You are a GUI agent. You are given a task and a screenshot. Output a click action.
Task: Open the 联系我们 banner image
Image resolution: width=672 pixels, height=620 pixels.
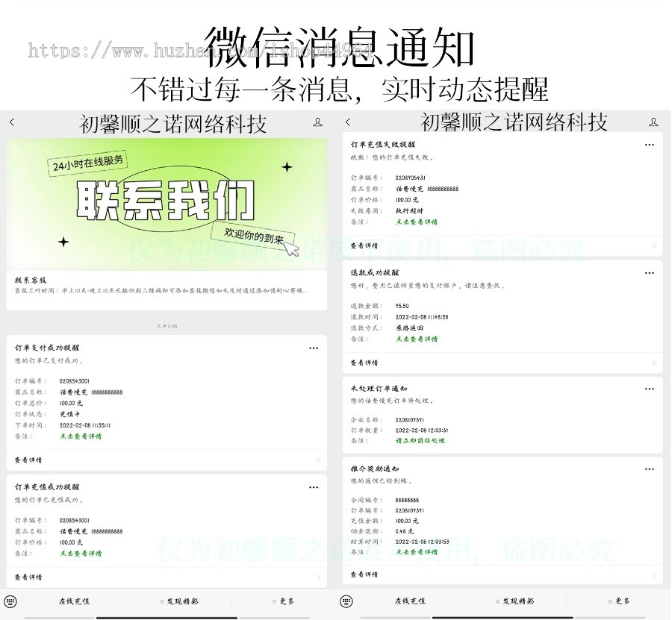(x=167, y=204)
